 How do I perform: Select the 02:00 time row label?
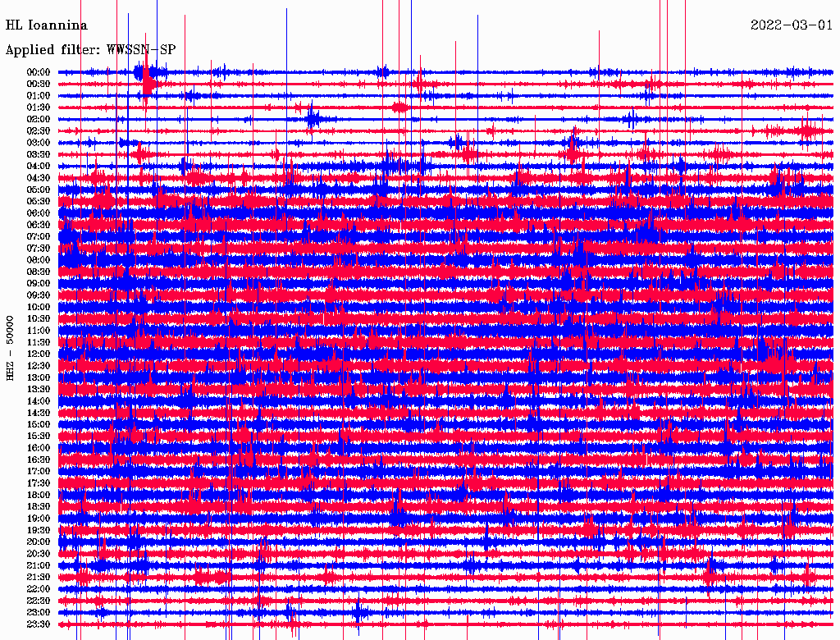click(x=39, y=119)
